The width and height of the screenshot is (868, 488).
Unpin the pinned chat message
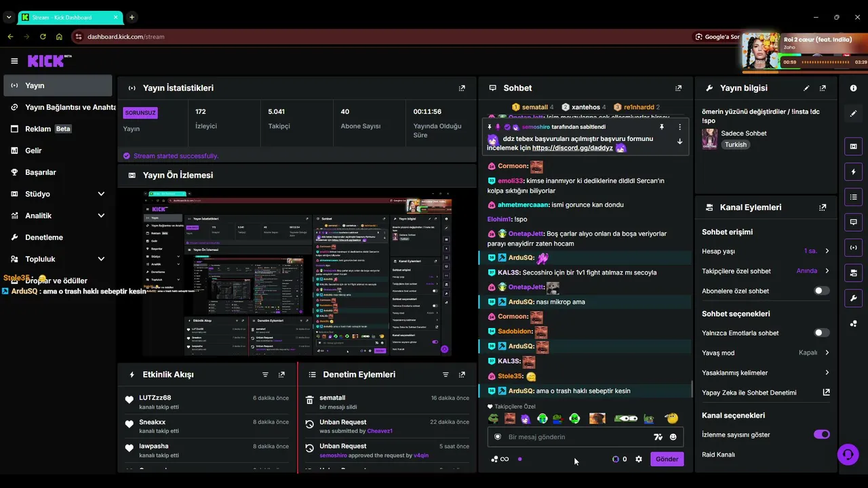coord(662,127)
